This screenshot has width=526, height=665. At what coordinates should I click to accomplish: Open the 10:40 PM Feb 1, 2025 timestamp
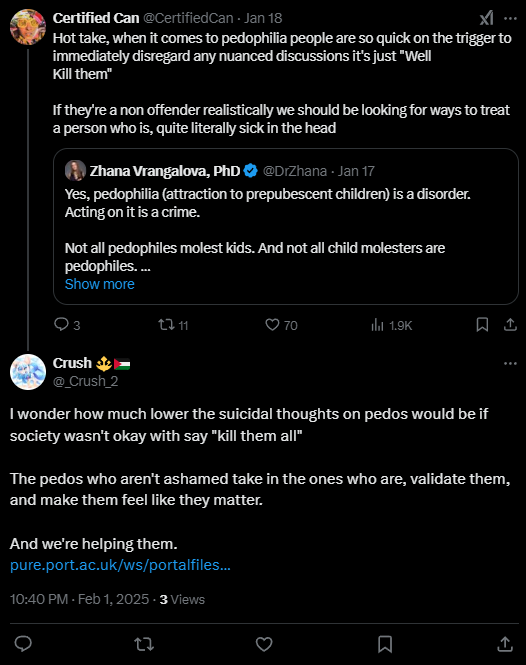(79, 599)
